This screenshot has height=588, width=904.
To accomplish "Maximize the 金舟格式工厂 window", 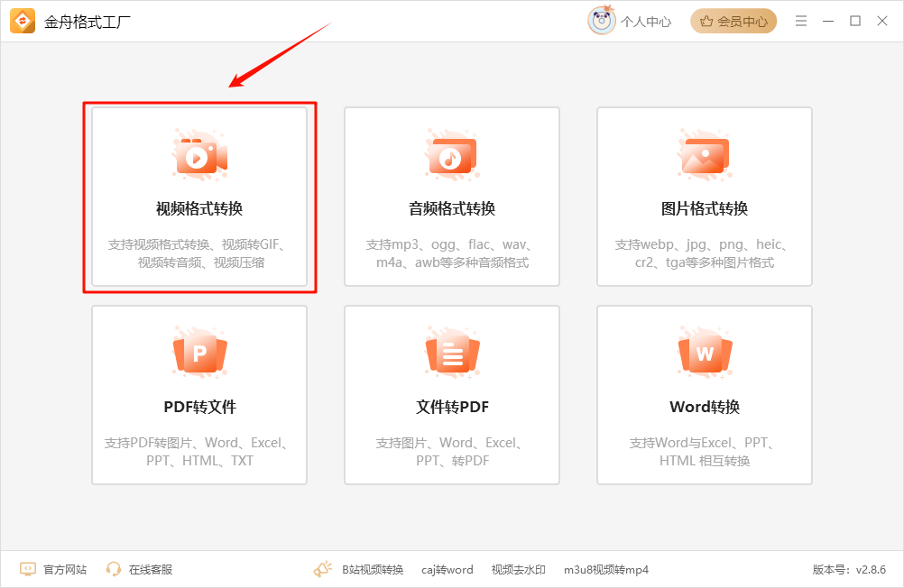I will click(855, 21).
